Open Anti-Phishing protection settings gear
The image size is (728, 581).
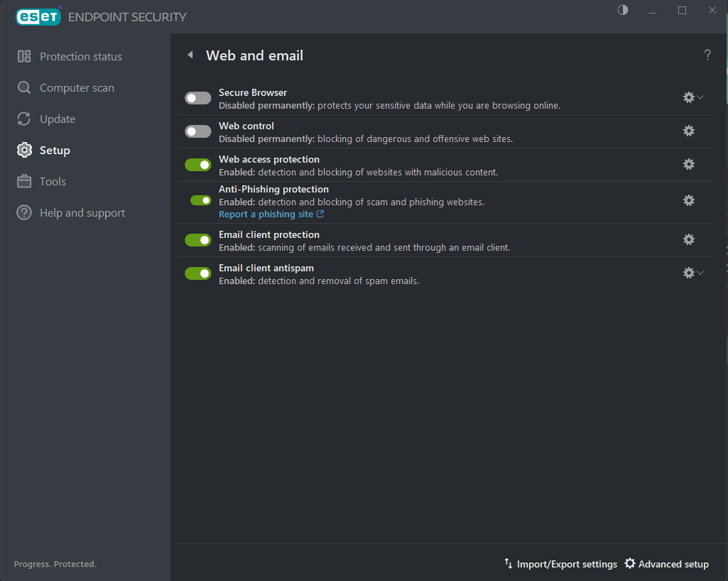(x=688, y=200)
